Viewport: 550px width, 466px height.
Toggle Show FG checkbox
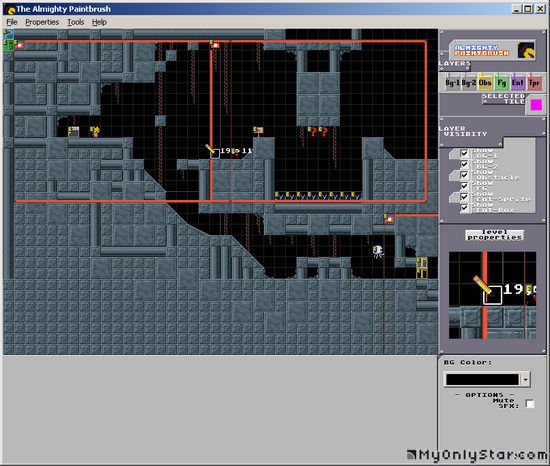coord(464,186)
